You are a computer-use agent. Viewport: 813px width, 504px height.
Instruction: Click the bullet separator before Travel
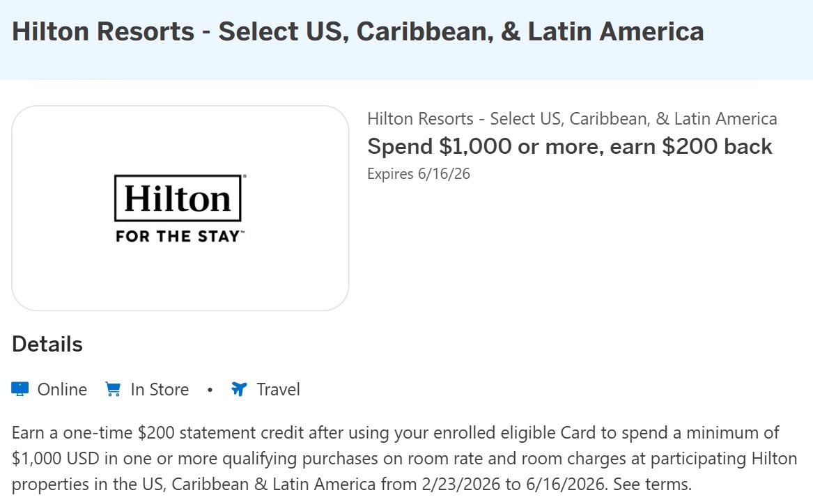(x=210, y=390)
